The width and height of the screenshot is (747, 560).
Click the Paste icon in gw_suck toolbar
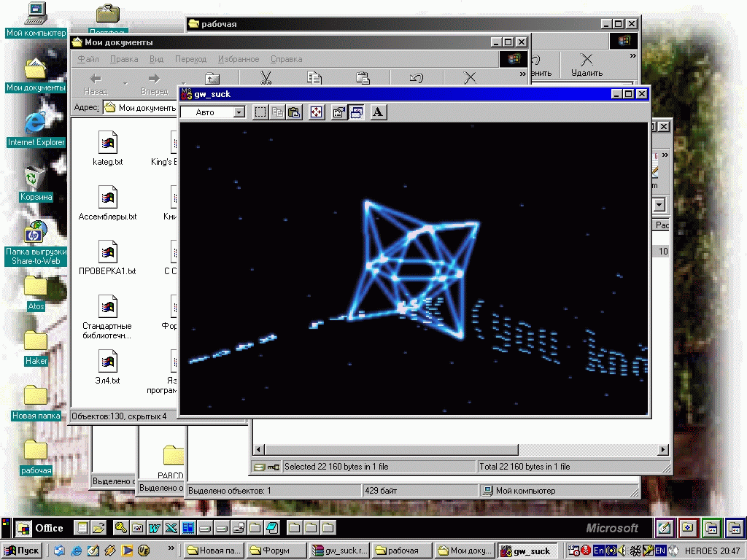[294, 112]
